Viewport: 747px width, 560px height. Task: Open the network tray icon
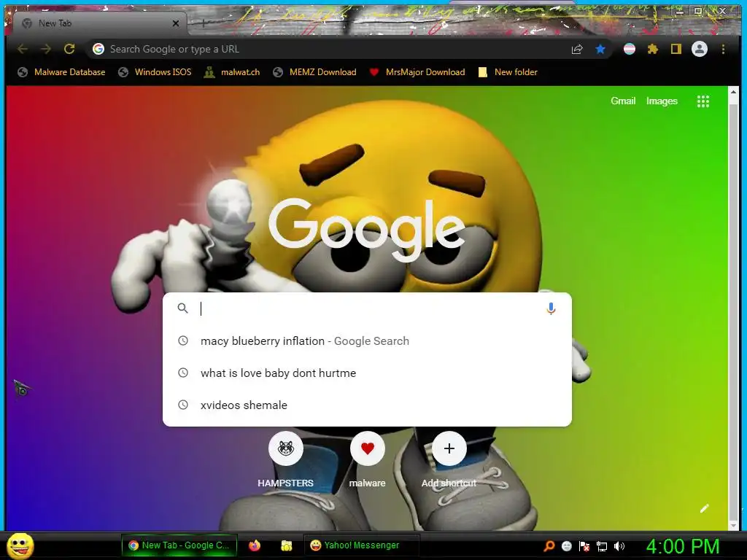coord(602,546)
